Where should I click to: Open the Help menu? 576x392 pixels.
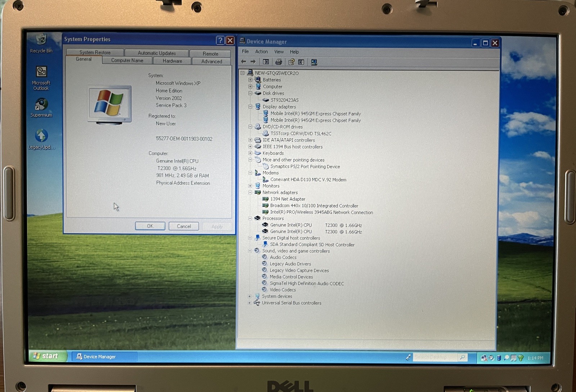(294, 51)
